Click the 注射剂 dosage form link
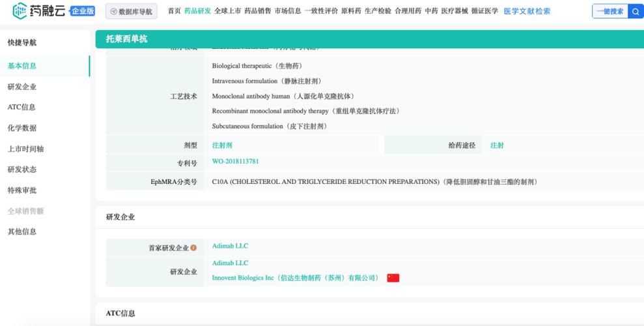The image size is (644, 326). click(x=222, y=145)
